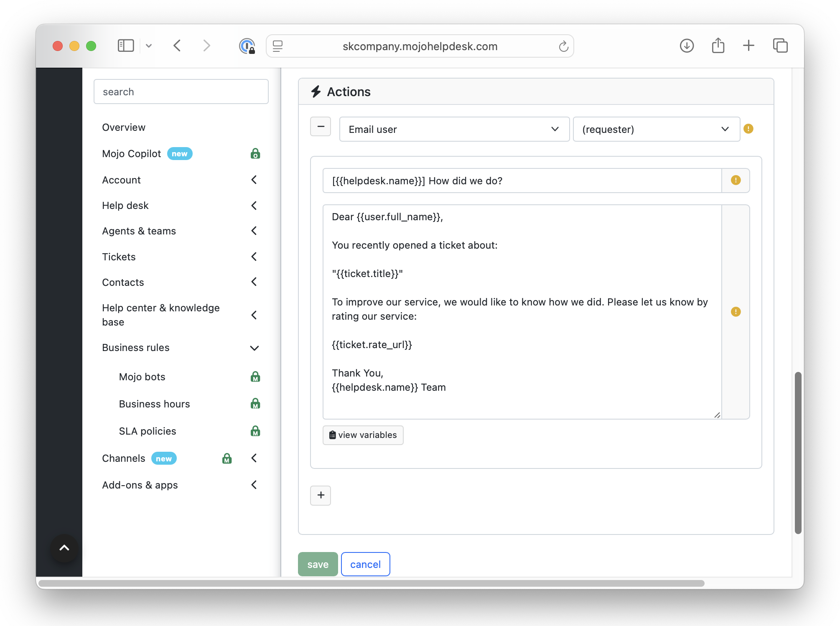The image size is (840, 626).
Task: Click the save button
Action: [x=318, y=564]
